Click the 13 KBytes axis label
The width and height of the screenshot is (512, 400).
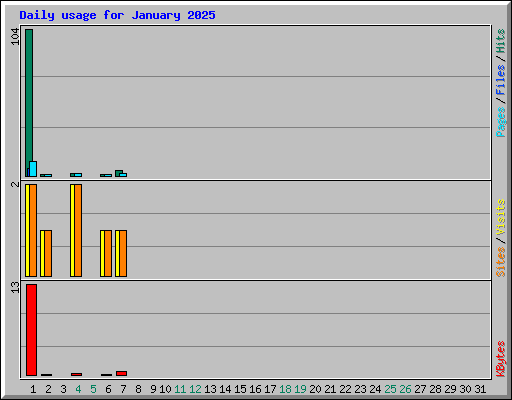pos(15,287)
